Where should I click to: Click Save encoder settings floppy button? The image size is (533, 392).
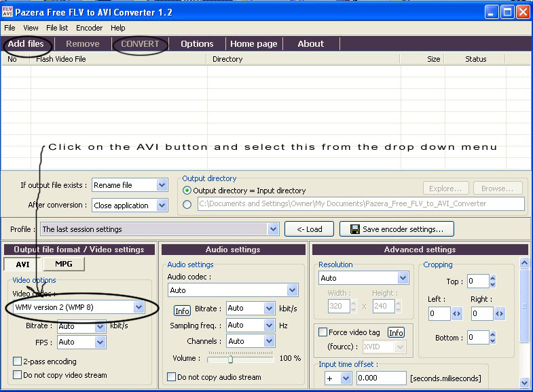click(x=397, y=229)
